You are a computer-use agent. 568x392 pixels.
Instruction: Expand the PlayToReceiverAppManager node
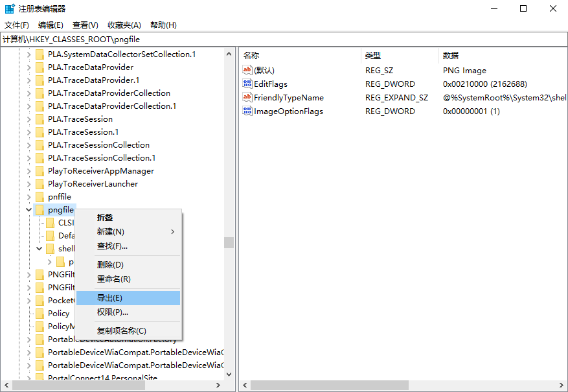[28, 171]
